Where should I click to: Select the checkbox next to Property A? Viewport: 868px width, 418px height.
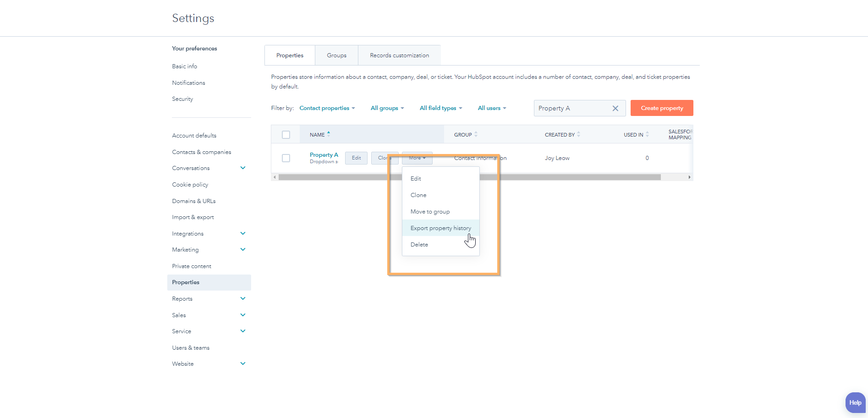click(286, 158)
